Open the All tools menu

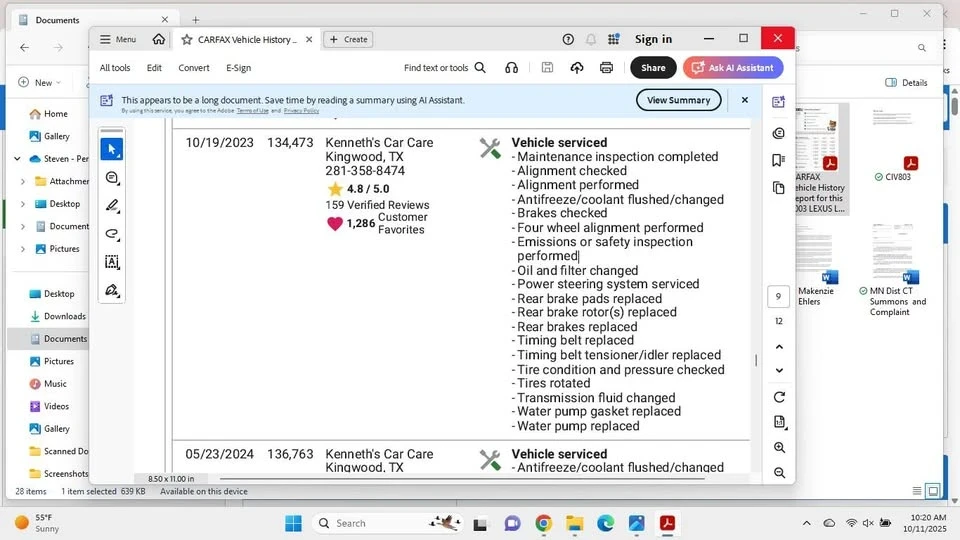[115, 68]
